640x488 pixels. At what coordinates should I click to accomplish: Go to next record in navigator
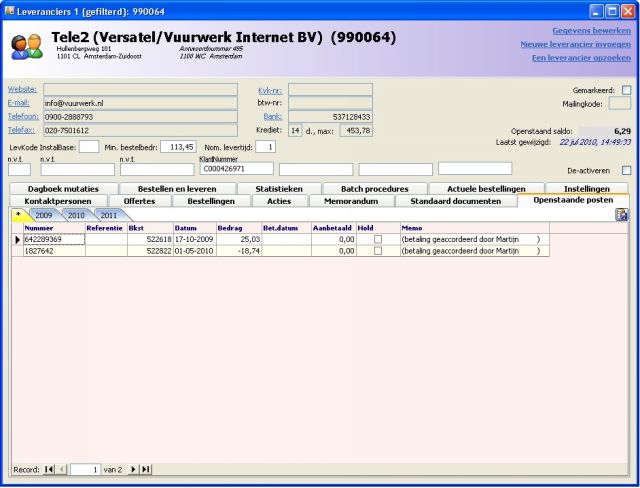tap(133, 469)
